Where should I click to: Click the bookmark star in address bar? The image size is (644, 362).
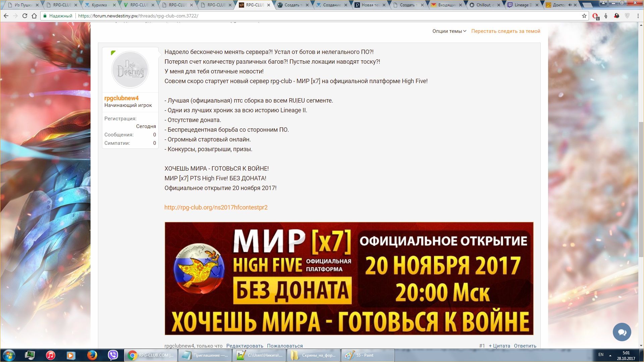click(584, 16)
